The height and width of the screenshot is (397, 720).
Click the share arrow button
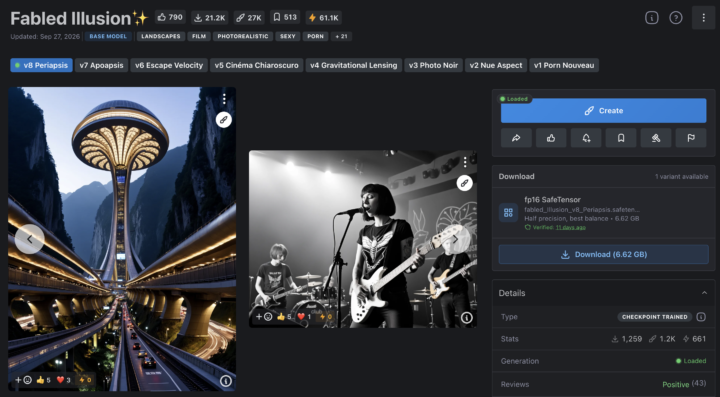pos(516,138)
